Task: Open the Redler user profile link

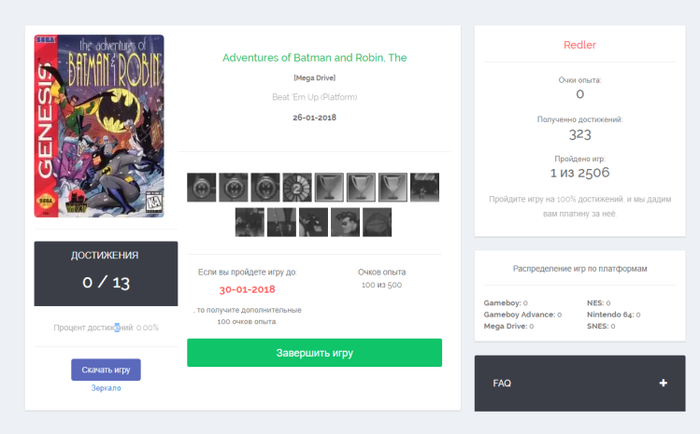Action: coord(580,45)
